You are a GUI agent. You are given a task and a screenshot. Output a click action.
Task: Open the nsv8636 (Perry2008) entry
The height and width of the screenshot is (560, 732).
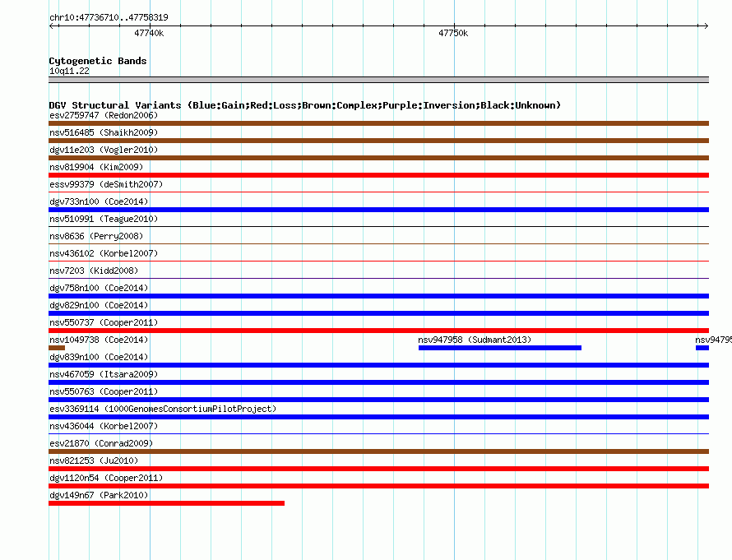[96, 236]
